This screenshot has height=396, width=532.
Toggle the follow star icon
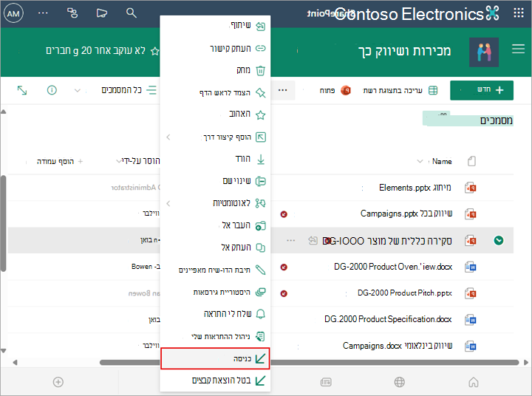pos(154,51)
